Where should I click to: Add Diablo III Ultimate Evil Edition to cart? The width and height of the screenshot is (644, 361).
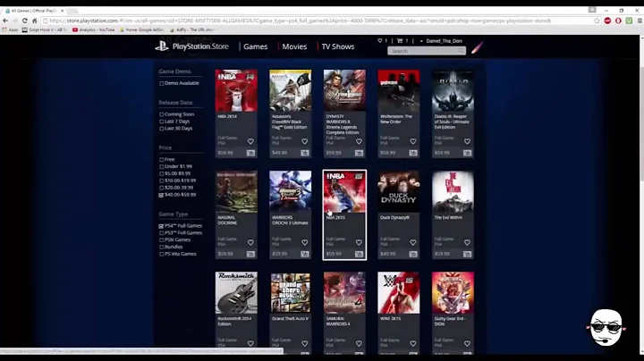pyautogui.click(x=468, y=153)
